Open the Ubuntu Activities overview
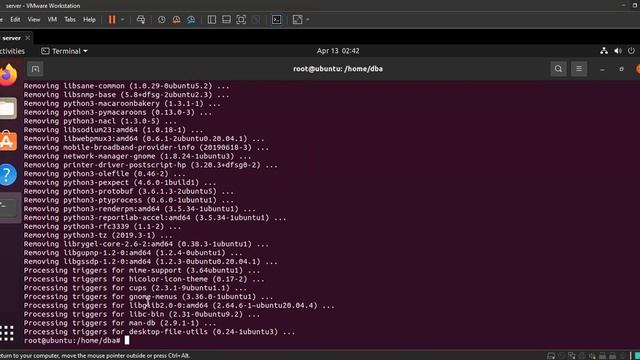Viewport: 640px width, 360px height. (12, 51)
